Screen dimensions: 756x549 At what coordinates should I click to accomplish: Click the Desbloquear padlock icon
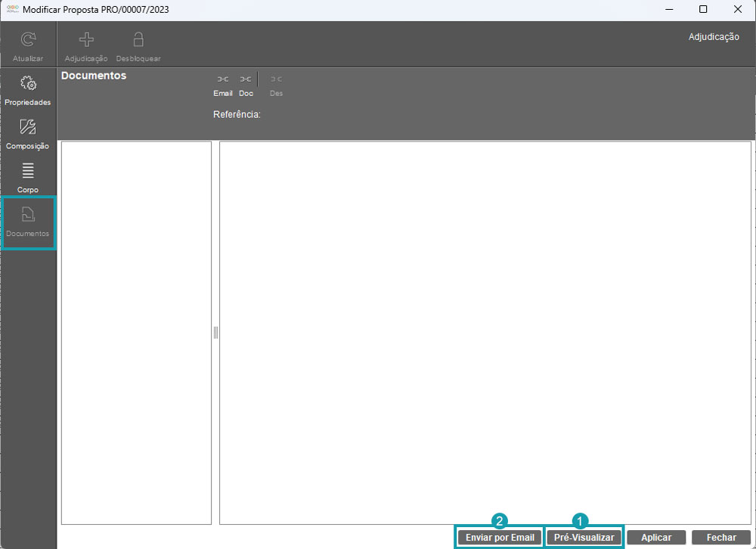click(x=138, y=41)
